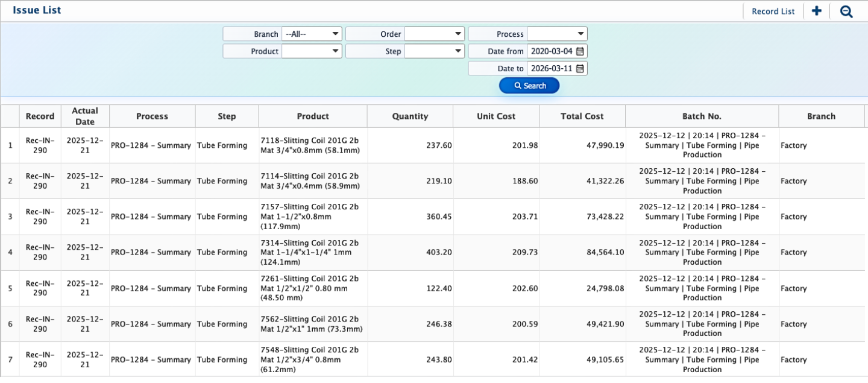The height and width of the screenshot is (383, 868).
Task: Open the Record List link
Action: (x=773, y=11)
